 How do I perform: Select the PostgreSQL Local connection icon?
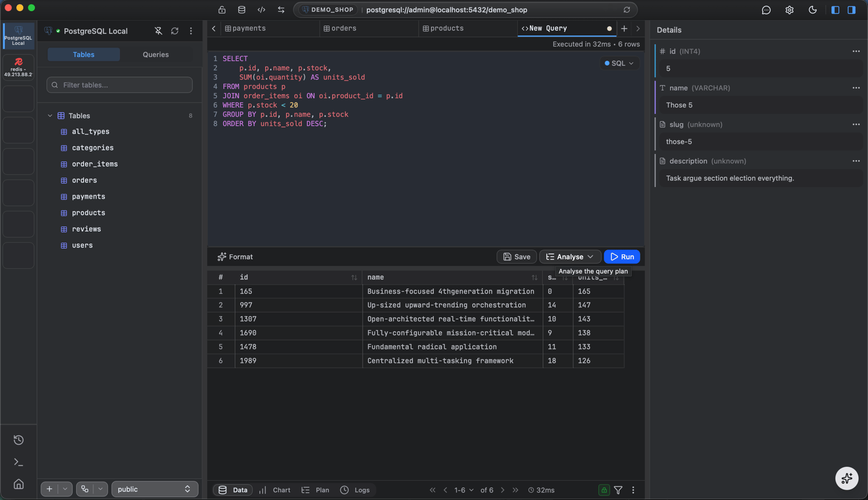pyautogui.click(x=19, y=35)
